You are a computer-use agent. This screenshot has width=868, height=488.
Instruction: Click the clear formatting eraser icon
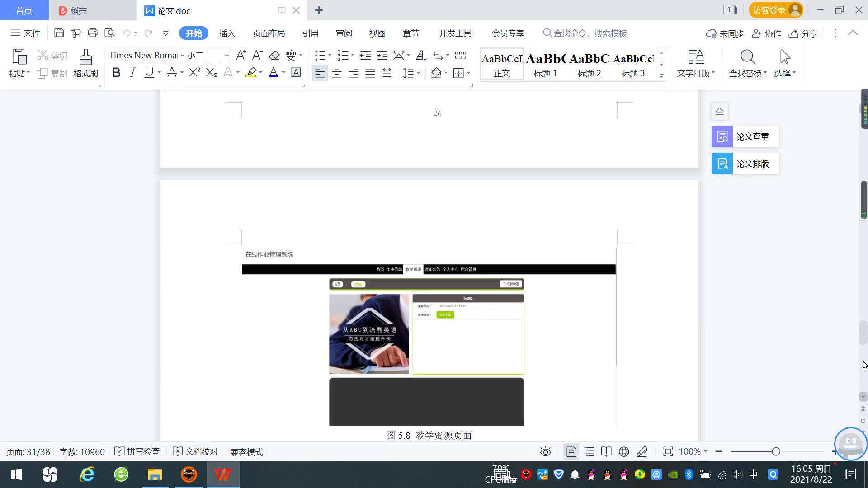[274, 55]
